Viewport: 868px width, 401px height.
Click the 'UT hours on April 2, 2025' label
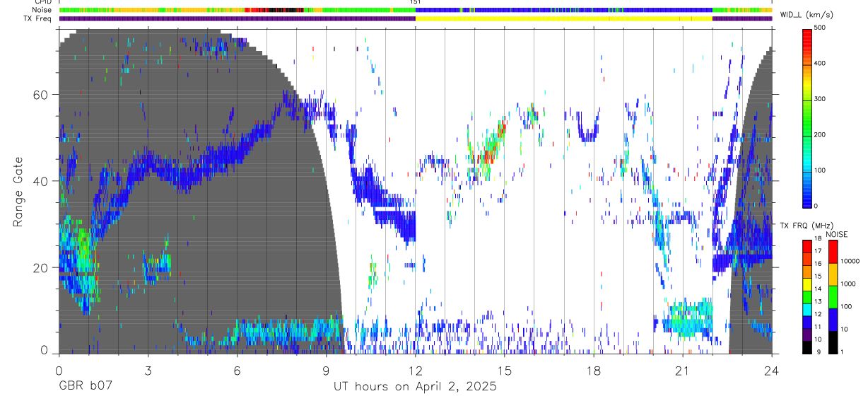[x=415, y=387]
